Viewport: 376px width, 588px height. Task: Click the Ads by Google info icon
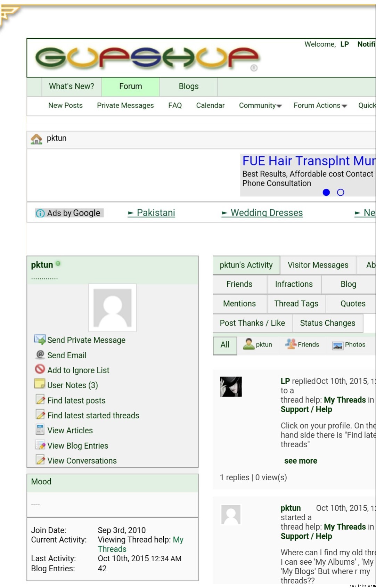(x=40, y=213)
